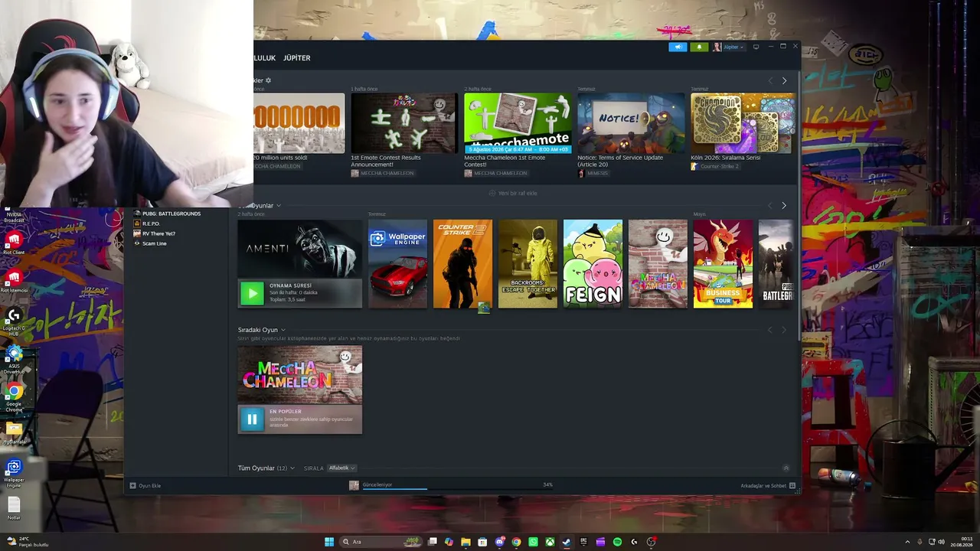Select Wallpaper Engine game cover

(x=397, y=264)
